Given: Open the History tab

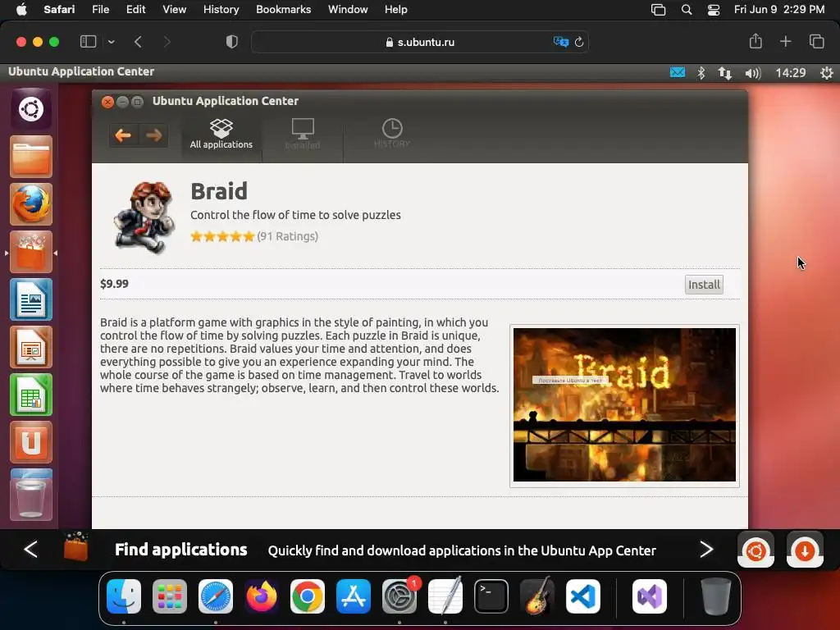Looking at the screenshot, I should tap(392, 134).
